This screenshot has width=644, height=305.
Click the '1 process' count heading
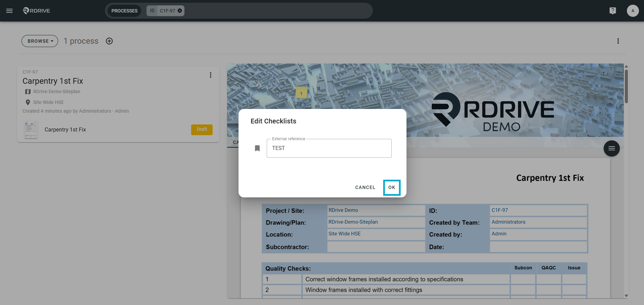click(x=81, y=41)
